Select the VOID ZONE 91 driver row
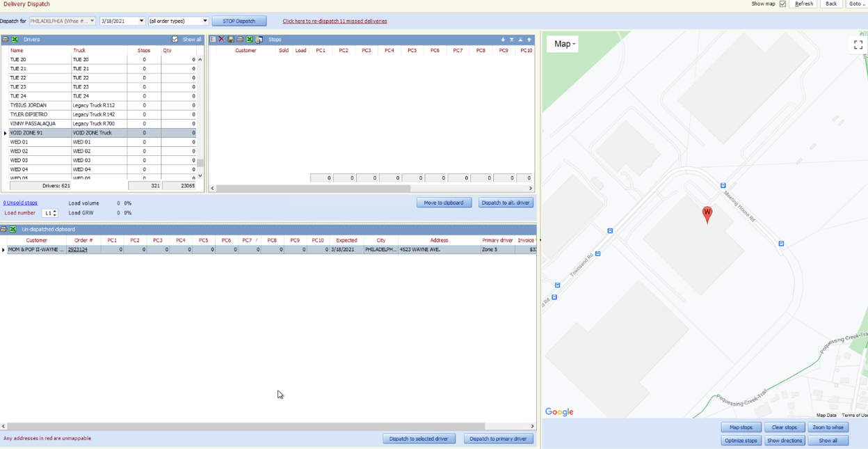Image resolution: width=868 pixels, height=449 pixels. click(102, 133)
